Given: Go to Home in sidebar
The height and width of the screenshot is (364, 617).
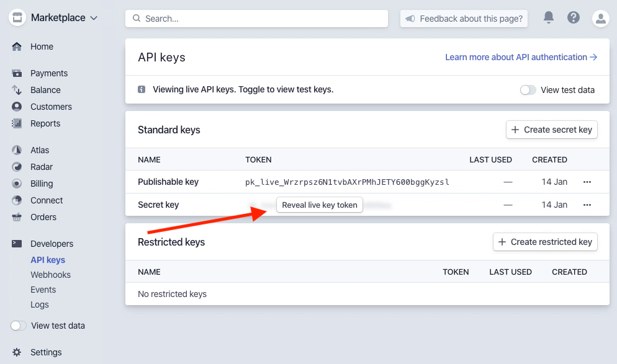Looking at the screenshot, I should [42, 47].
